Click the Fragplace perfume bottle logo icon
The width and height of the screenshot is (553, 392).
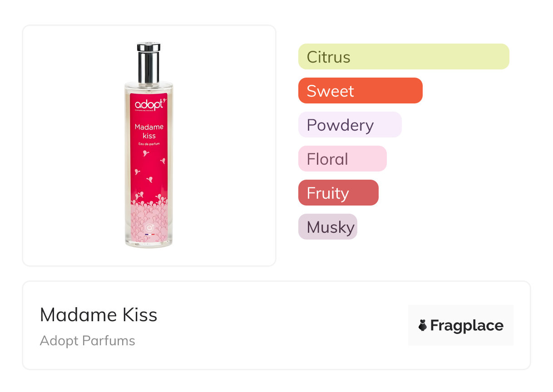(x=423, y=325)
